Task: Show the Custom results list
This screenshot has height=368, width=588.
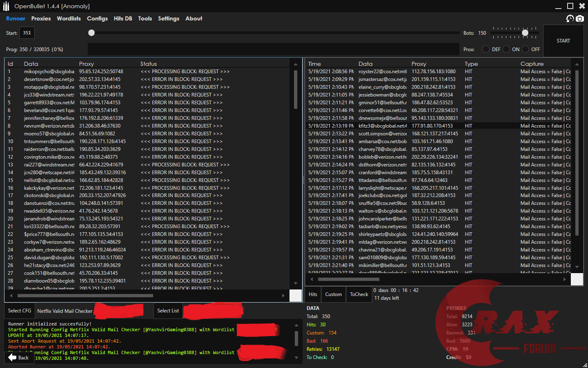Action: pyautogui.click(x=333, y=294)
